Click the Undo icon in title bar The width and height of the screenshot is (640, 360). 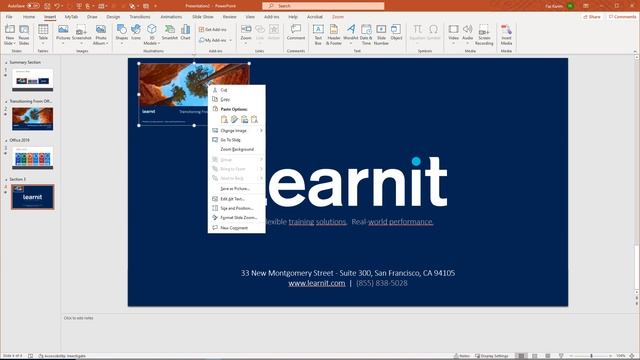pos(57,6)
